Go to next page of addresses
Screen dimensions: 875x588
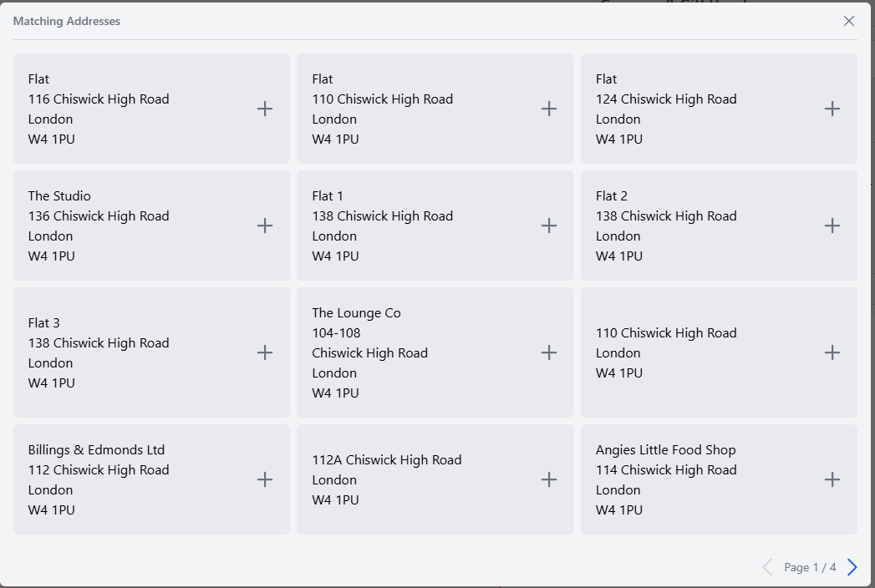pos(852,567)
